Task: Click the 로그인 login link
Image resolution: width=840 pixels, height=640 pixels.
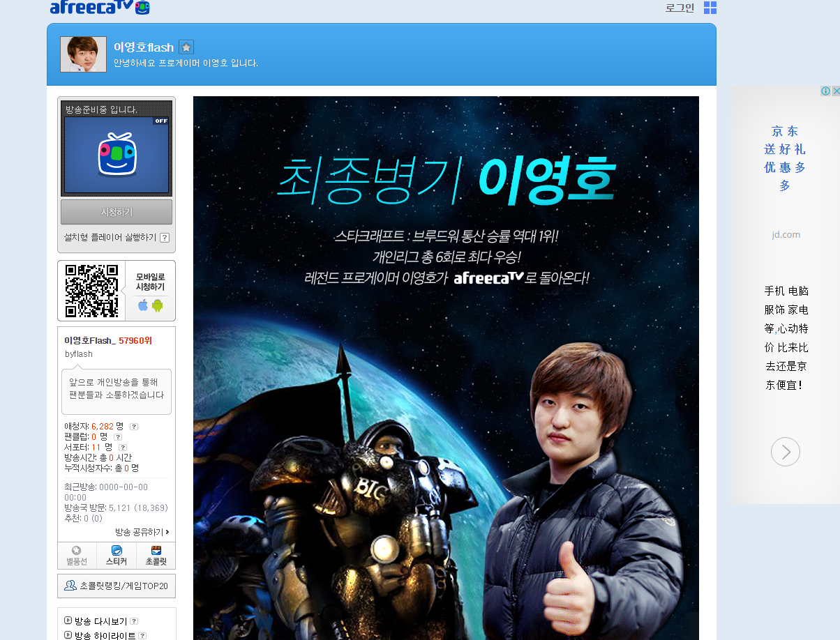Action: point(680,8)
